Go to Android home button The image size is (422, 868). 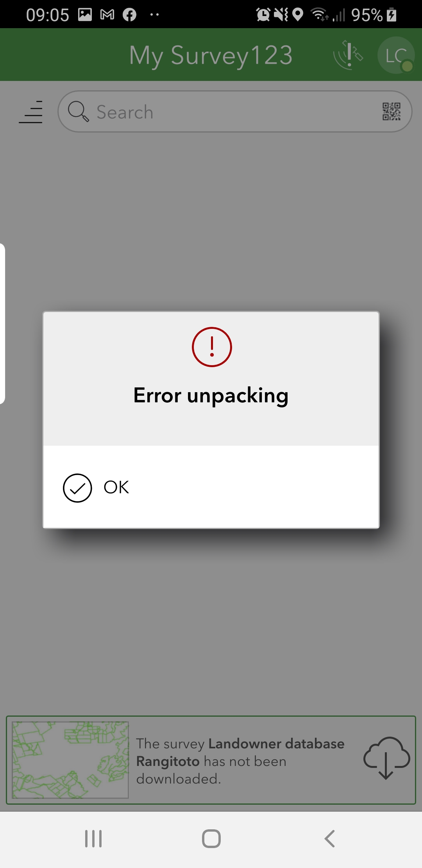point(211,839)
